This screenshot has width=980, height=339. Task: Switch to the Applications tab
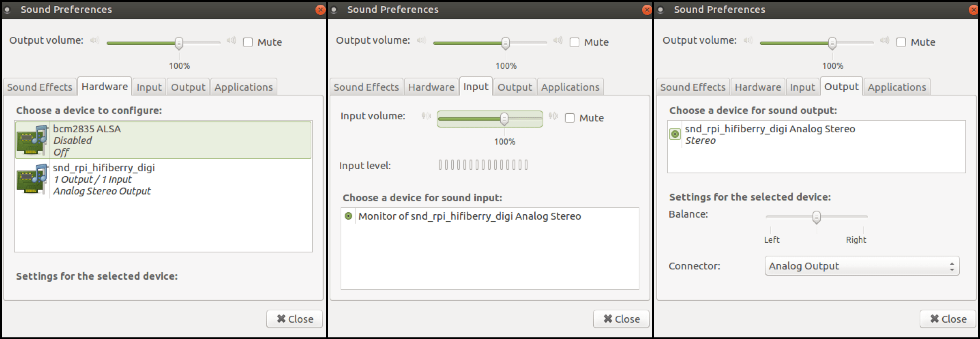pos(244,87)
